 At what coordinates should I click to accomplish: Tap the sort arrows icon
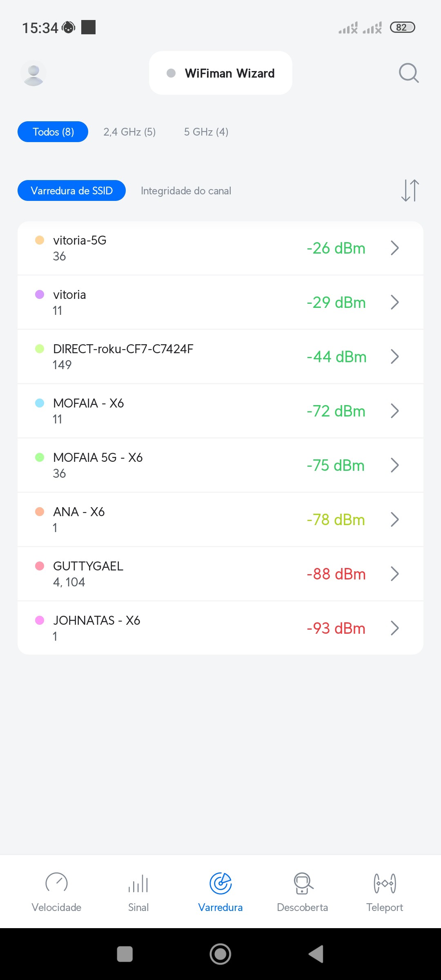click(410, 191)
